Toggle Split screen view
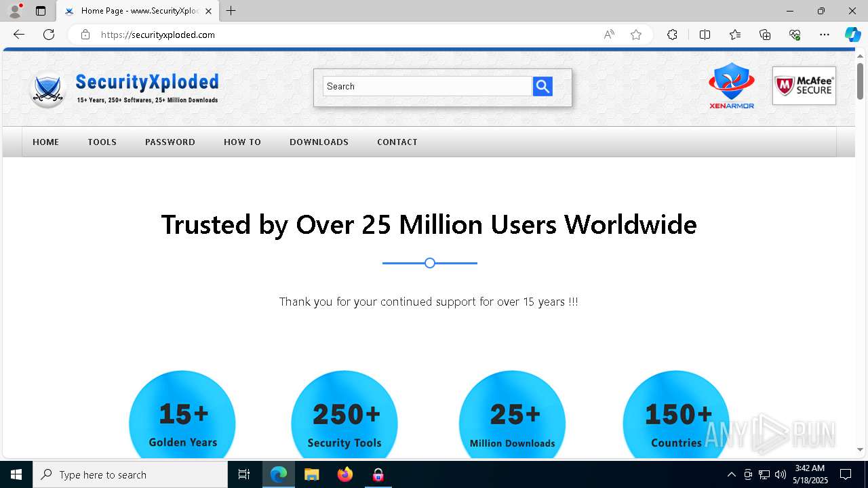Viewport: 868px width, 488px height. click(x=705, y=35)
